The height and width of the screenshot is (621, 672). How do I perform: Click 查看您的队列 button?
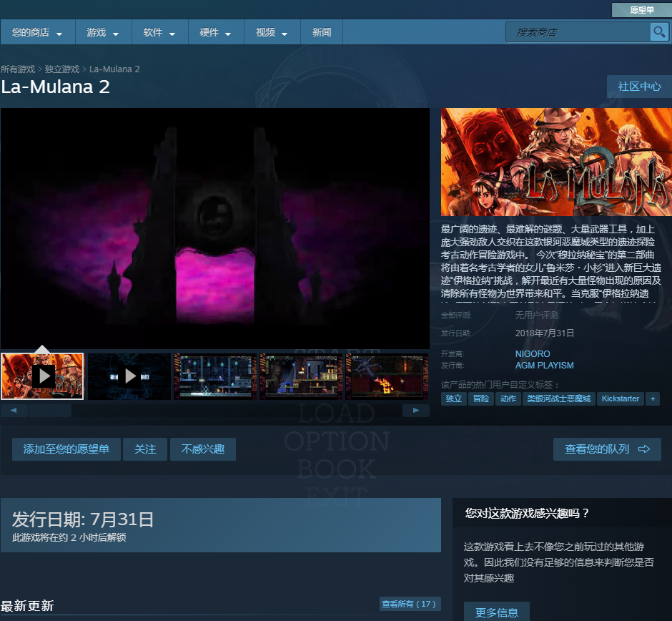(x=607, y=449)
